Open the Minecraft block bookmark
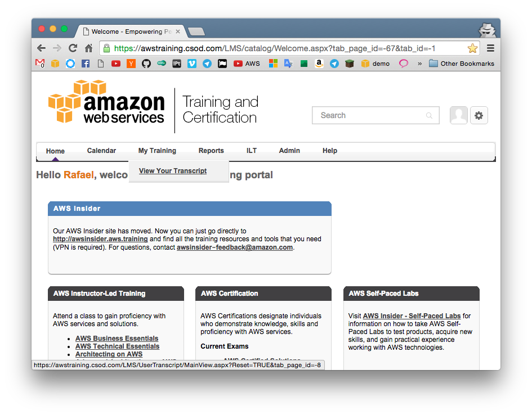The height and width of the screenshot is (415, 532). click(x=350, y=64)
